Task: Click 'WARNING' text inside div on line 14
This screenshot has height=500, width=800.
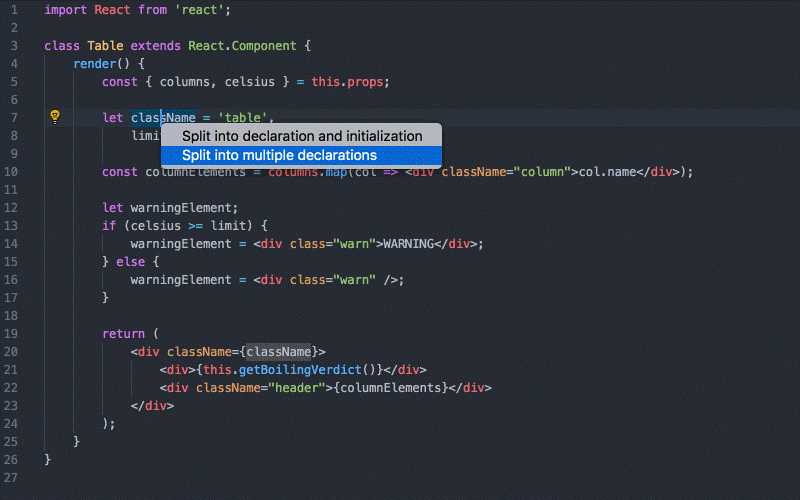Action: point(408,244)
